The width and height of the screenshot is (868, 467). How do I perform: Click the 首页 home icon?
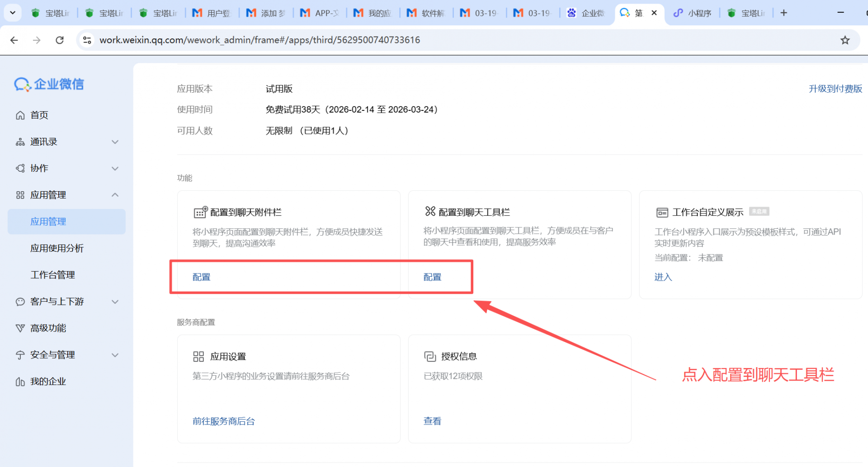coord(20,115)
